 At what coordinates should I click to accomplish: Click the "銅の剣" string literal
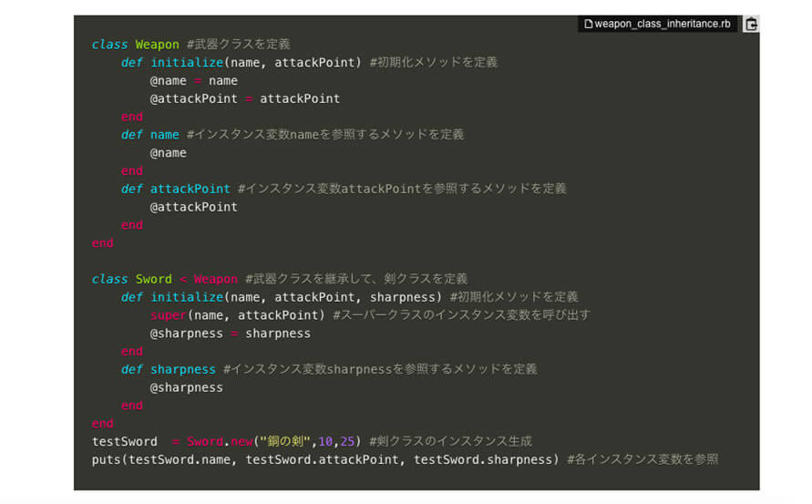click(285, 441)
